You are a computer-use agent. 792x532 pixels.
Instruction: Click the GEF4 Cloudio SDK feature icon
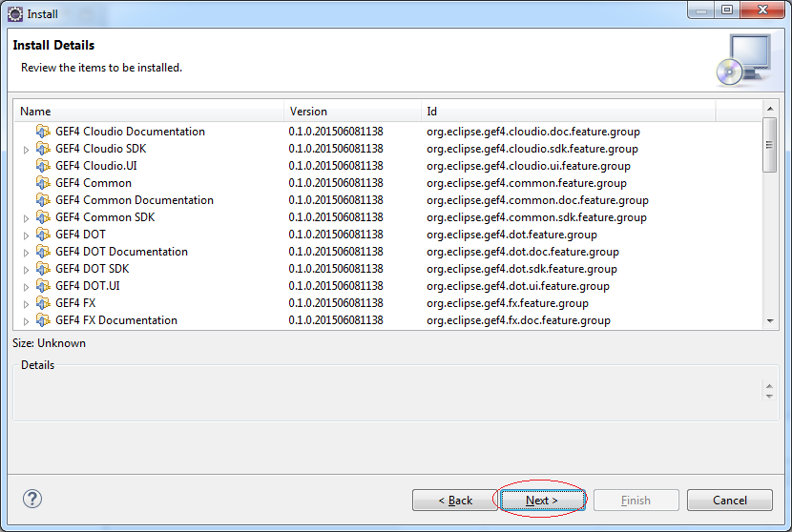(44, 149)
